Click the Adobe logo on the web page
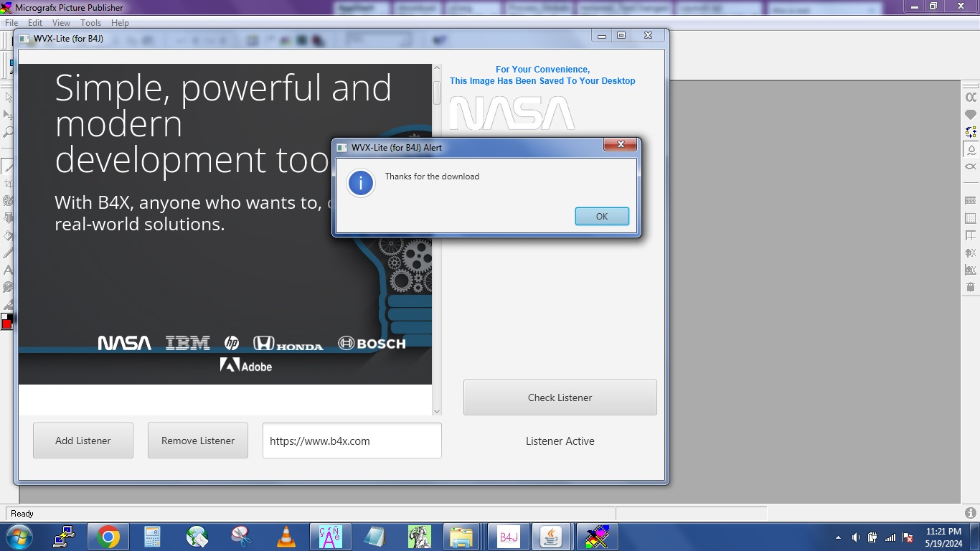The width and height of the screenshot is (980, 551). (246, 366)
